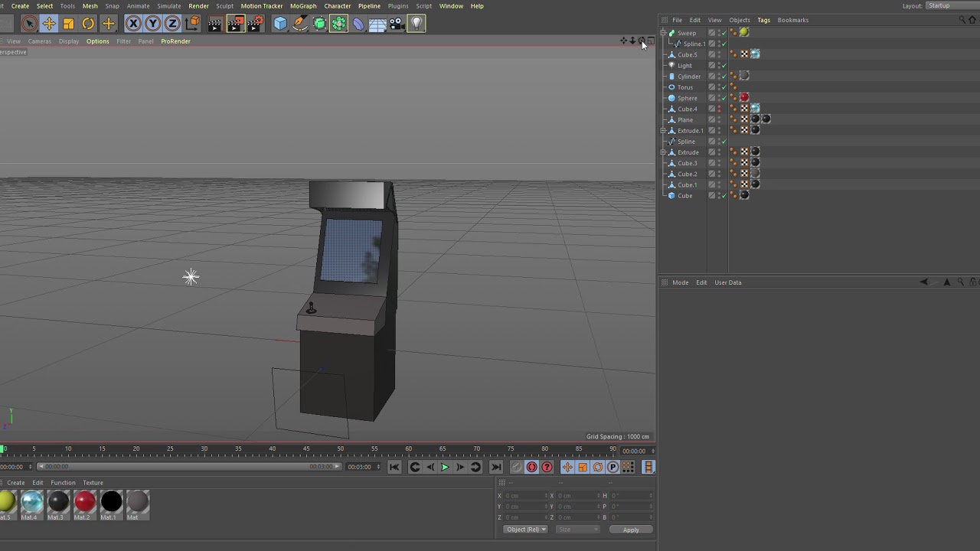Viewport: 980px width, 551px height.
Task: Toggle the X axis lock
Action: tap(133, 24)
